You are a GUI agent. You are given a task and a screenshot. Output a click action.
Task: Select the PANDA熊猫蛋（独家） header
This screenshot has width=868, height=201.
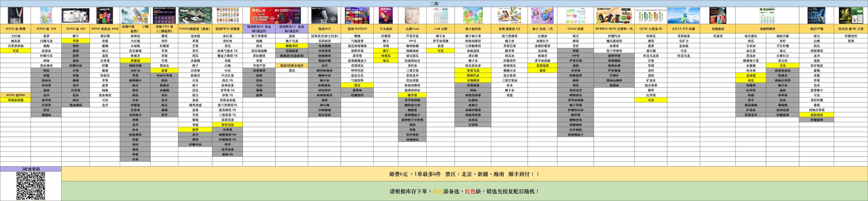195,29
